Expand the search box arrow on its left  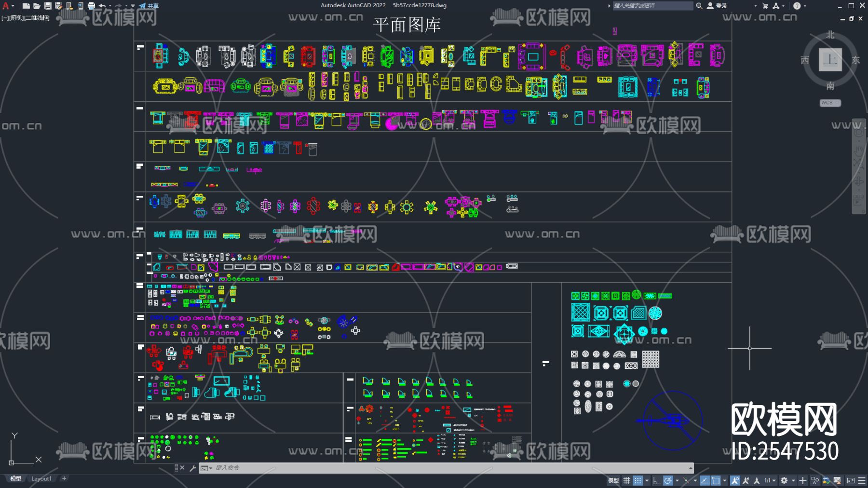[609, 6]
